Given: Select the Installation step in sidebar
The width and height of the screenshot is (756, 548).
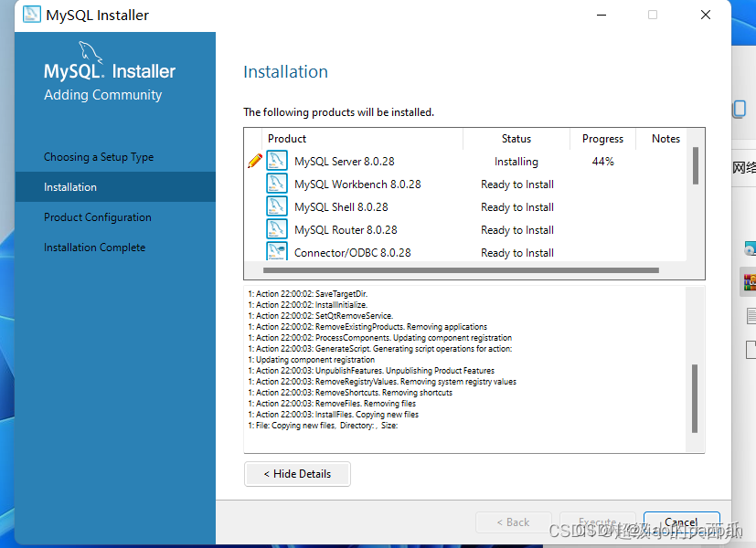Looking at the screenshot, I should pos(115,187).
